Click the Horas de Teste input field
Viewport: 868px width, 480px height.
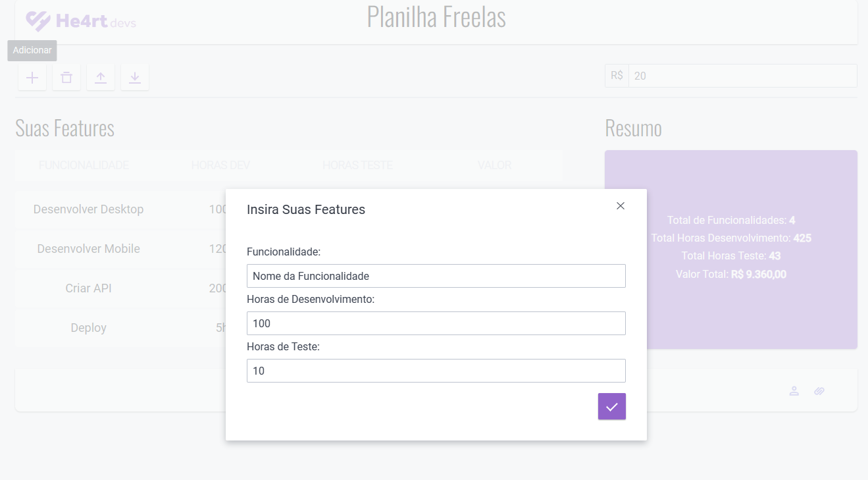(x=436, y=370)
